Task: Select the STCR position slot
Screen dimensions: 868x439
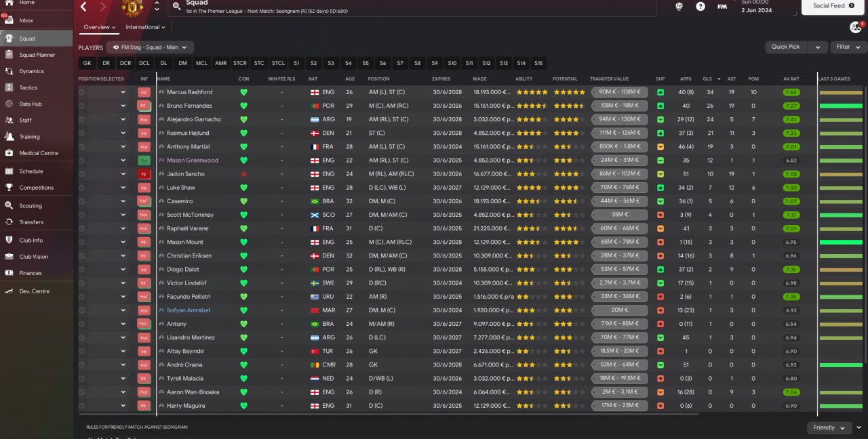Action: [x=240, y=63]
